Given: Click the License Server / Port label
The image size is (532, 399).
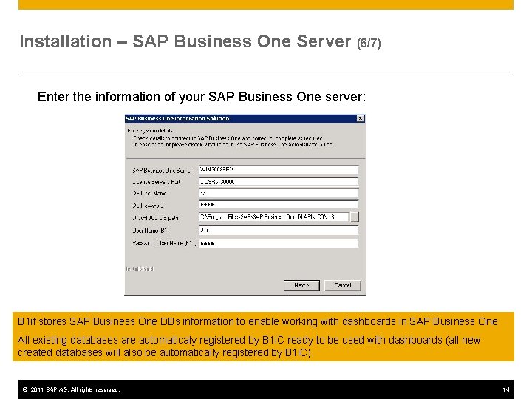Looking at the screenshot, I should pos(157,182).
